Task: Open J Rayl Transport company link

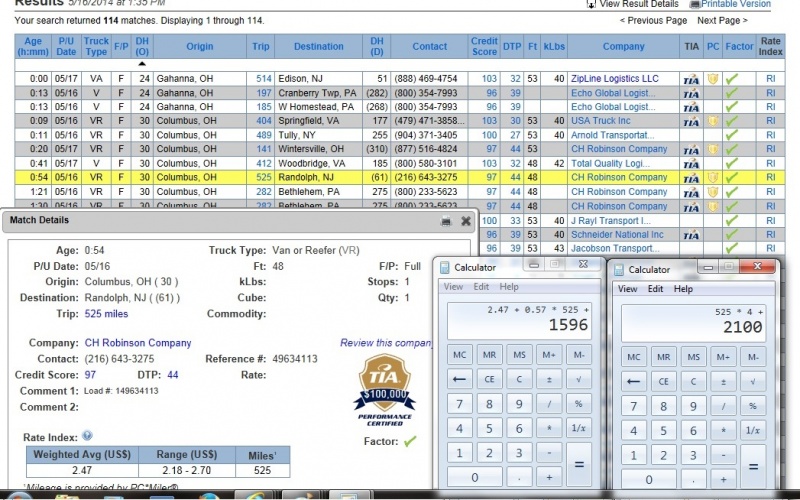Action: point(611,221)
